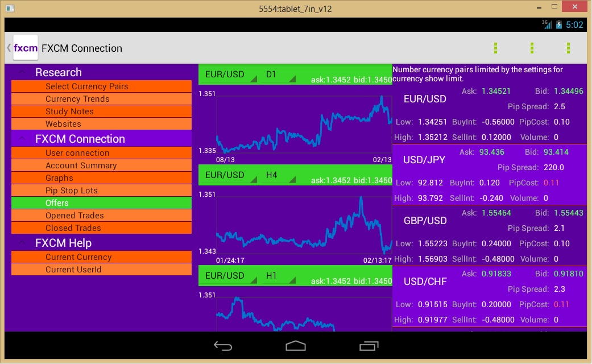Open Study Notes

tap(102, 111)
